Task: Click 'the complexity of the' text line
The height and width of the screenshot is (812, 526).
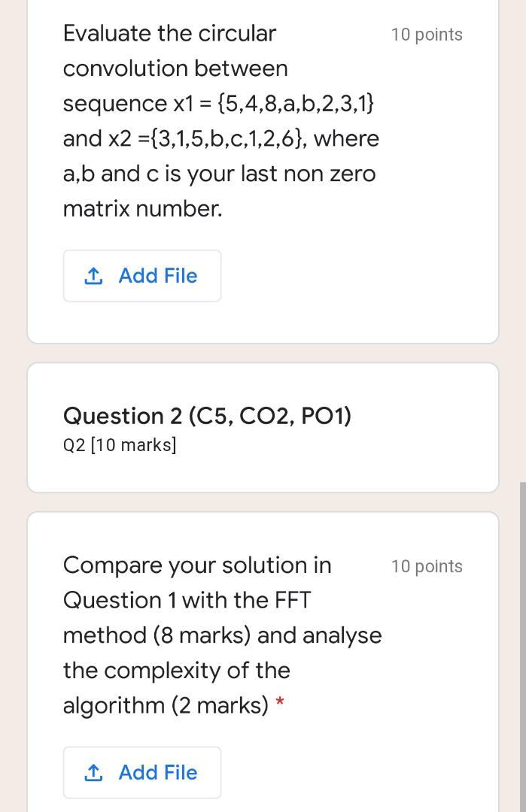Action: [176, 671]
